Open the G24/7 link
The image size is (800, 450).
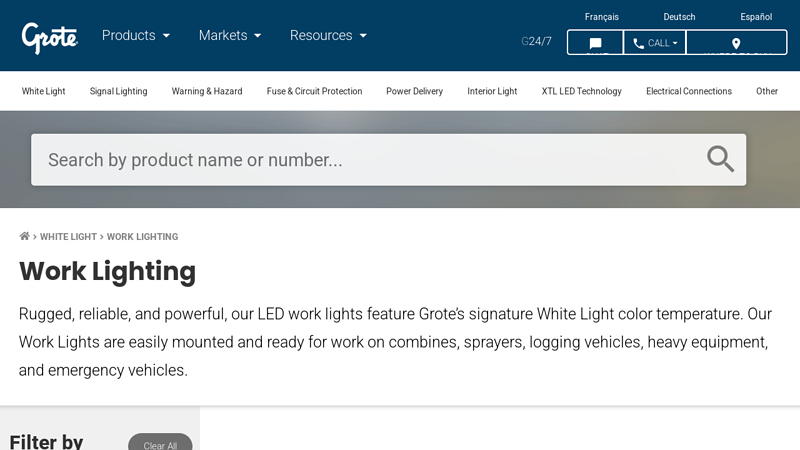536,41
